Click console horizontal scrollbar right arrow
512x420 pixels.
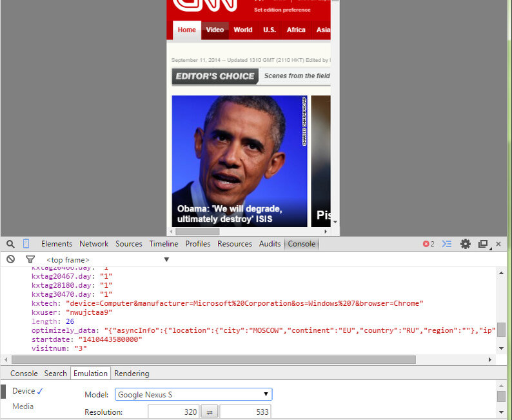pos(490,359)
